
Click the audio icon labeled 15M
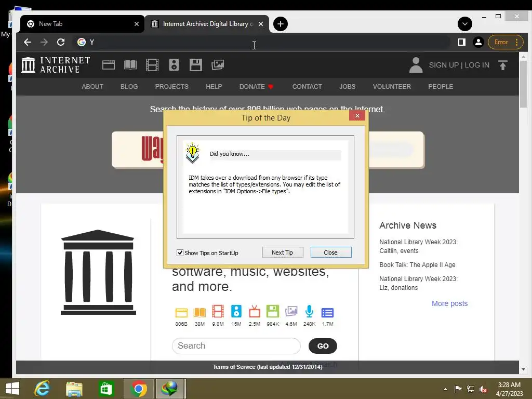coord(236,311)
